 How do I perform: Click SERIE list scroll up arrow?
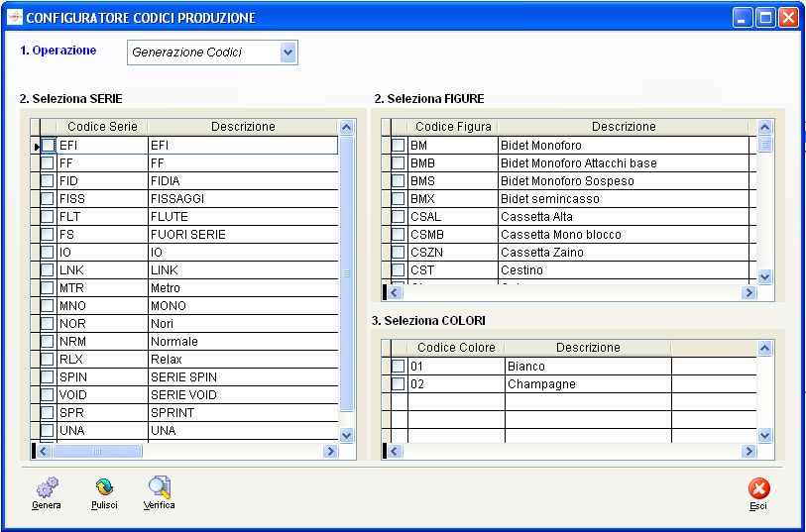tap(347, 128)
